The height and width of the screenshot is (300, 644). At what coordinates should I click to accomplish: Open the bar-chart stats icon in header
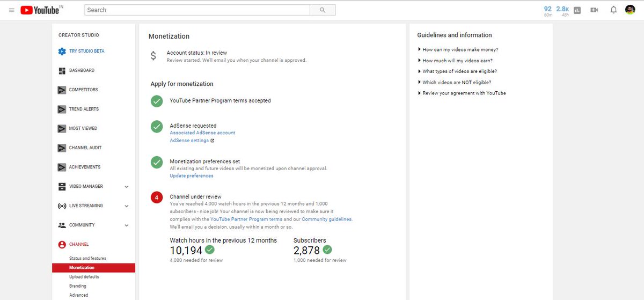click(577, 10)
